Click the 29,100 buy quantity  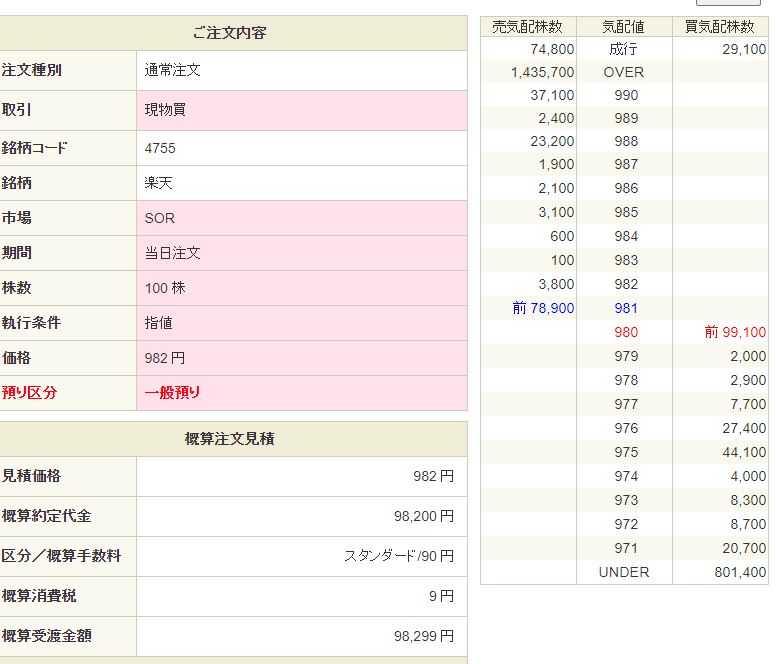(744, 49)
